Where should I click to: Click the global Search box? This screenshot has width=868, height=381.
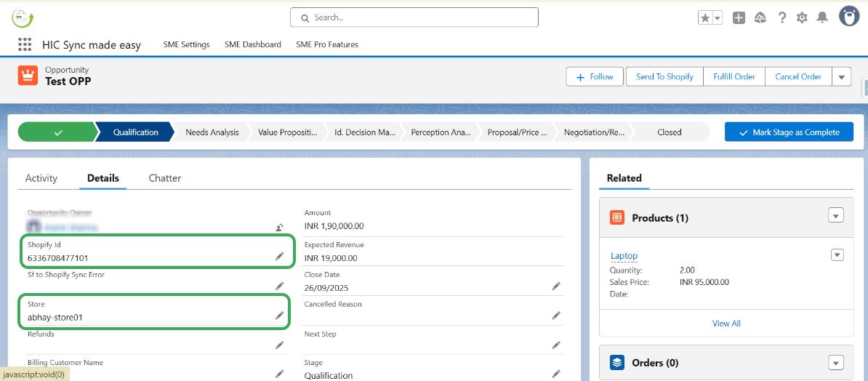coord(414,17)
